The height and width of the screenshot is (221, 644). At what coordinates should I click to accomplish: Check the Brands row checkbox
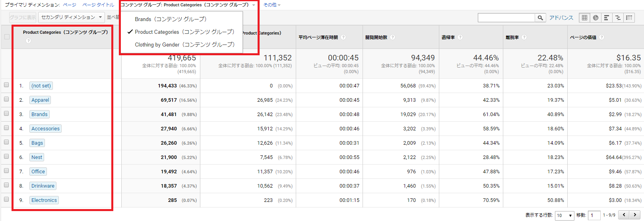tap(6, 113)
